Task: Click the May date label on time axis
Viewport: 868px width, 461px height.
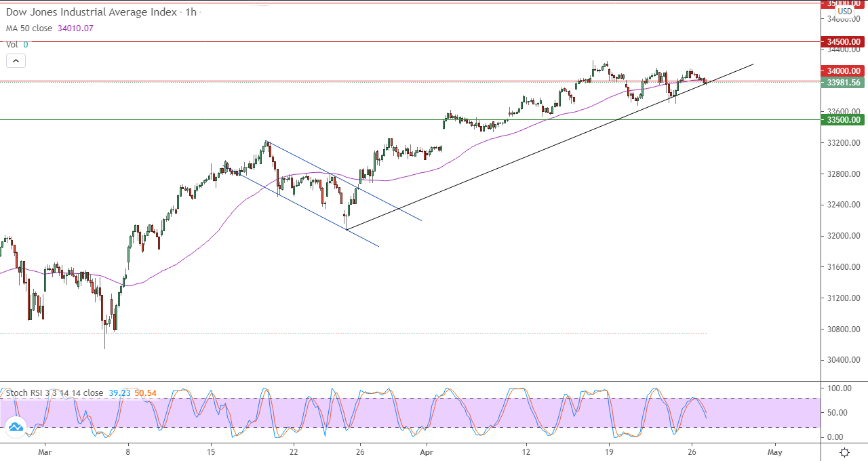Action: [x=776, y=452]
